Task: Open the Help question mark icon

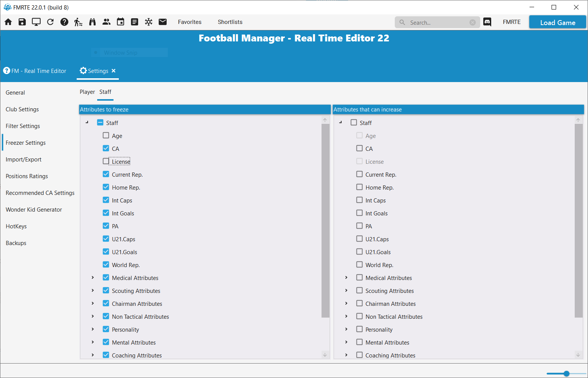Action: coord(64,22)
